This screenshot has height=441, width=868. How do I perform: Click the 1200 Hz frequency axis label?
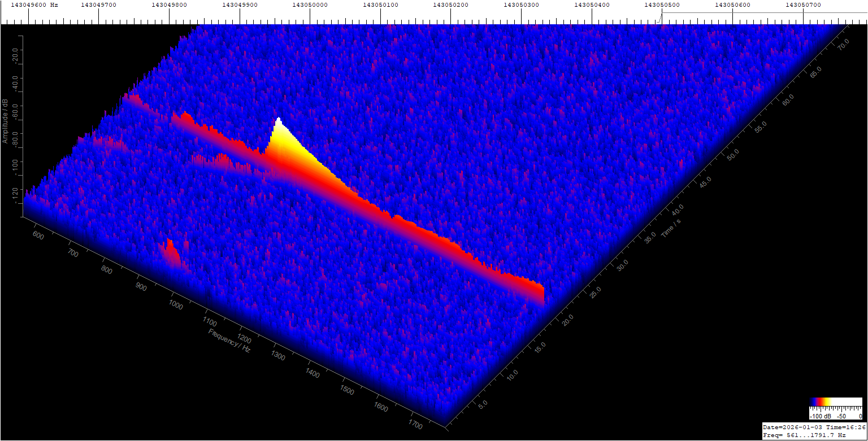245,340
